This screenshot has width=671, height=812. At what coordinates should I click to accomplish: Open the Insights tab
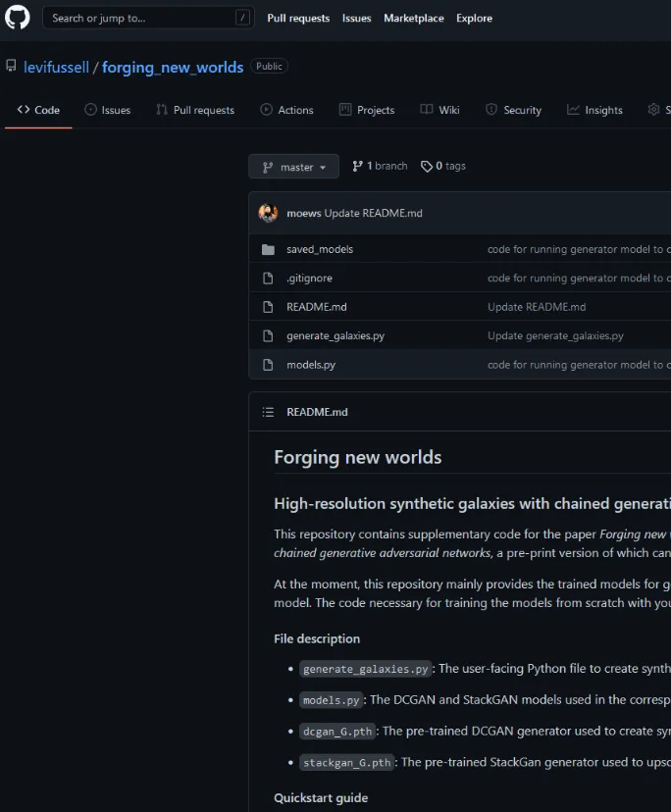(x=594, y=110)
